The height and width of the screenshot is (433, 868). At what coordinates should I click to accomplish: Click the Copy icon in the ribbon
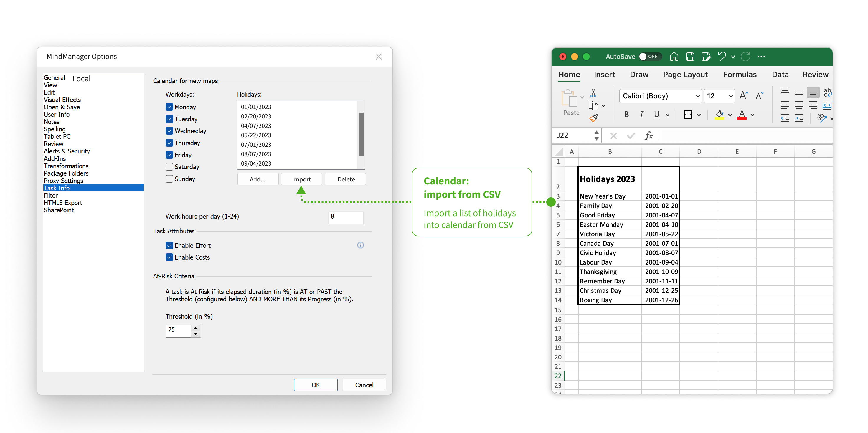point(593,106)
